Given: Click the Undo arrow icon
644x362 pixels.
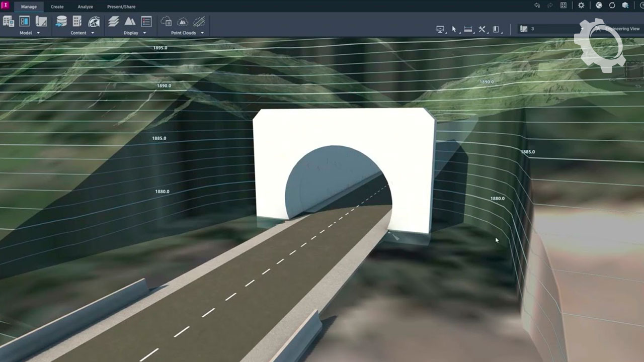Looking at the screenshot, I should click(x=537, y=6).
